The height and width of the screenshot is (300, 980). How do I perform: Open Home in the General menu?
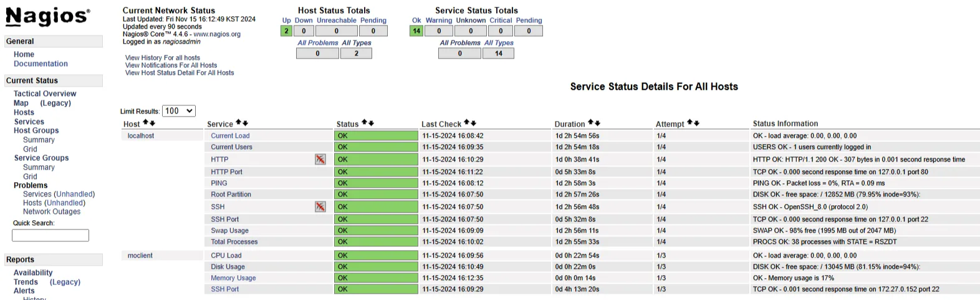pyautogui.click(x=24, y=54)
